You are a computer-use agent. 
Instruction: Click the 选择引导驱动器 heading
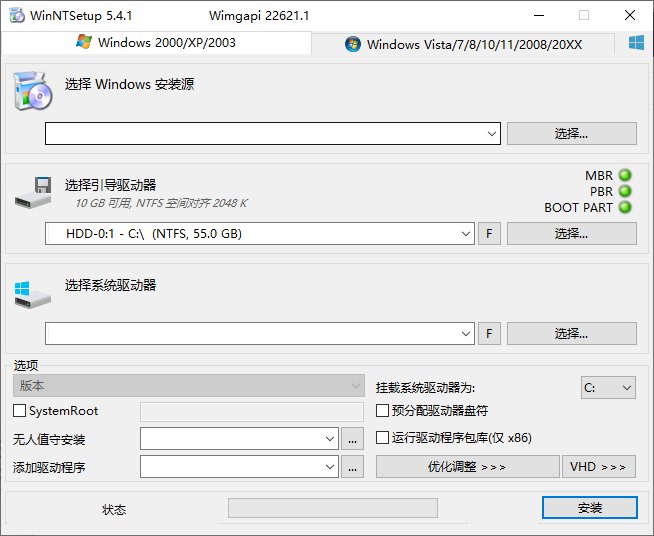111,185
